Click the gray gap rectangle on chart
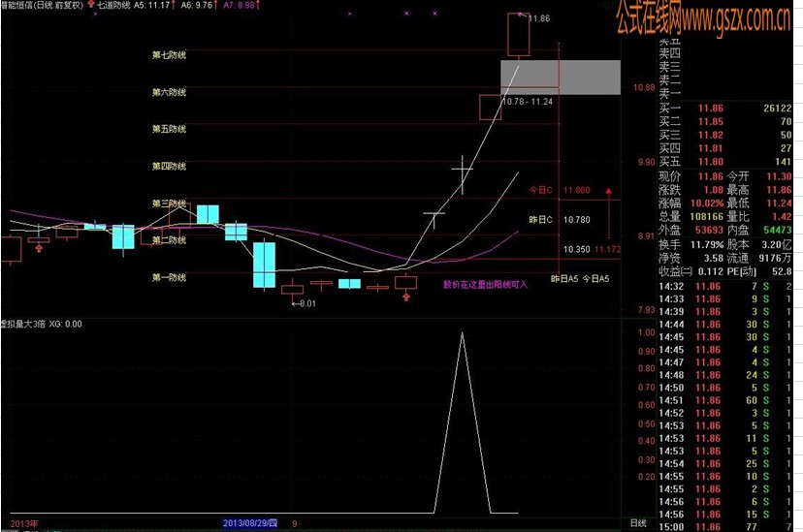The image size is (803, 532). click(561, 78)
